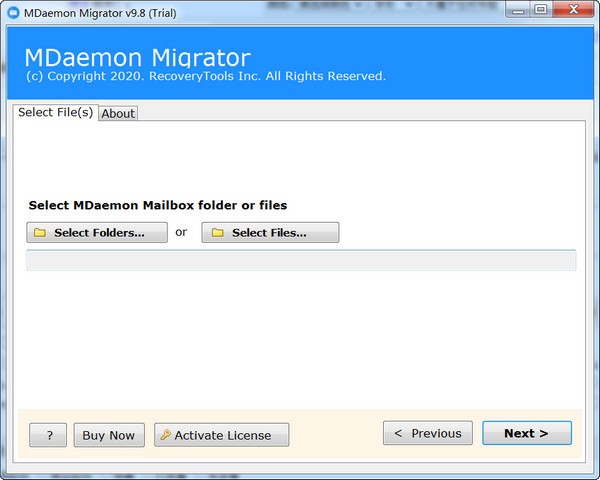
Task: Click the folder icon on Select Folders button
Action: [40, 233]
